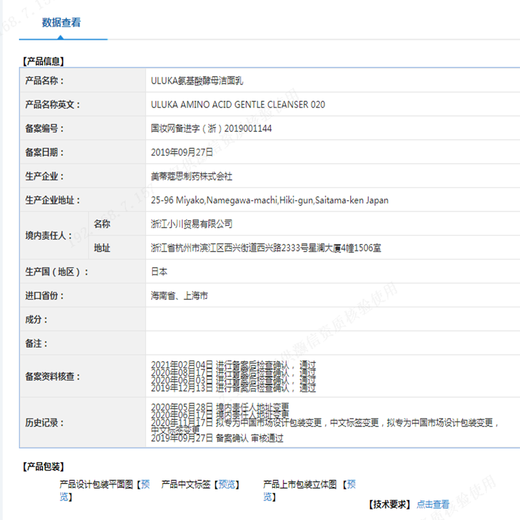The width and height of the screenshot is (520, 520).
Task: Select the 产品信息 section heading
Action: click(43, 61)
